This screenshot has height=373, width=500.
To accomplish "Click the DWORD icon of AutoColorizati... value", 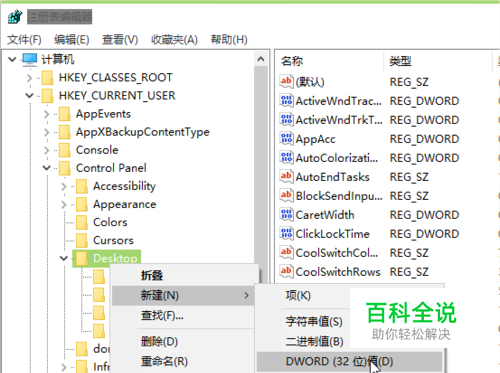I will [286, 158].
